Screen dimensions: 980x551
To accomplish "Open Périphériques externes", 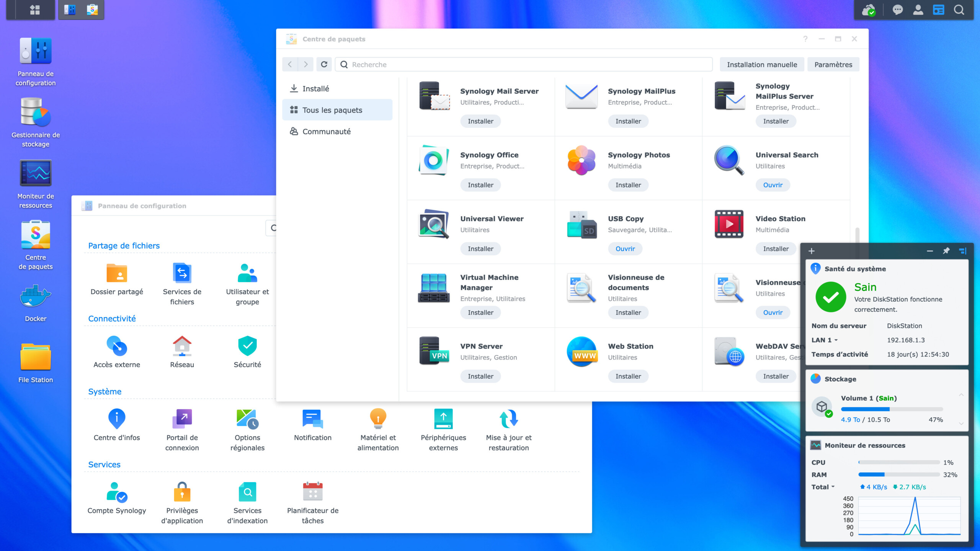I will (443, 430).
